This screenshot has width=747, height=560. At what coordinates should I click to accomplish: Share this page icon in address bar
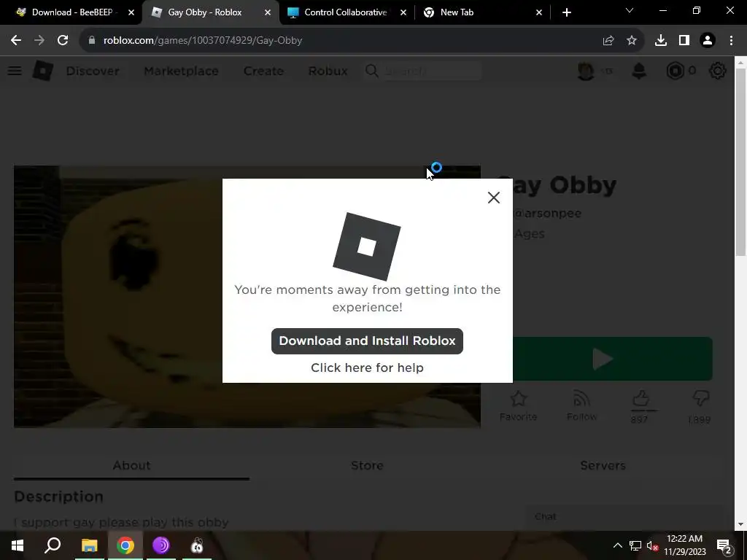pyautogui.click(x=608, y=41)
